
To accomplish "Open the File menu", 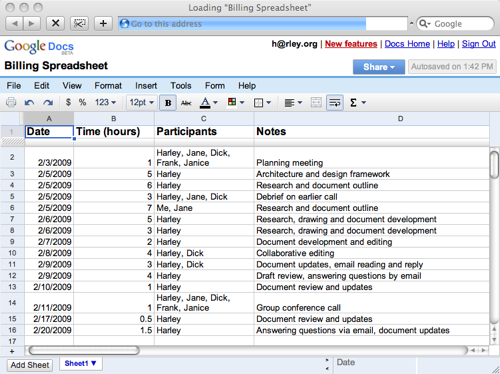I will pyautogui.click(x=14, y=86).
